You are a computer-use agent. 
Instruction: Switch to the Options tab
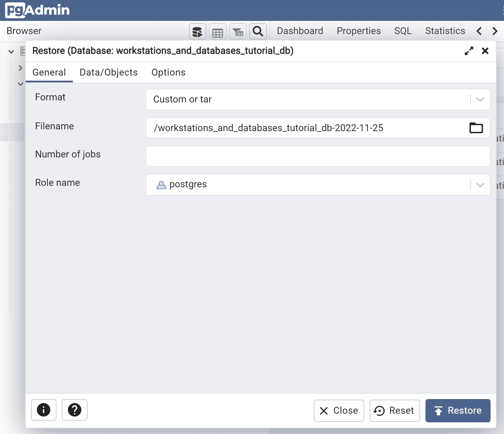(168, 73)
